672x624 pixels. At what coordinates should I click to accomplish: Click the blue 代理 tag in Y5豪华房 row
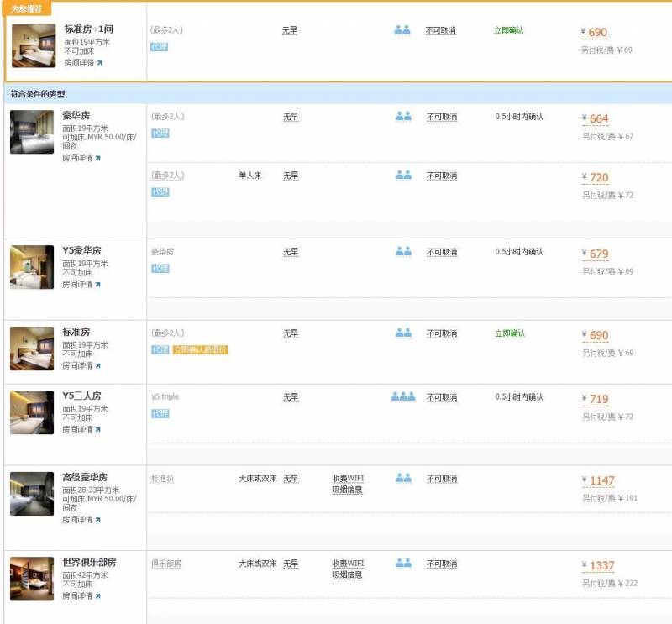pyautogui.click(x=160, y=268)
